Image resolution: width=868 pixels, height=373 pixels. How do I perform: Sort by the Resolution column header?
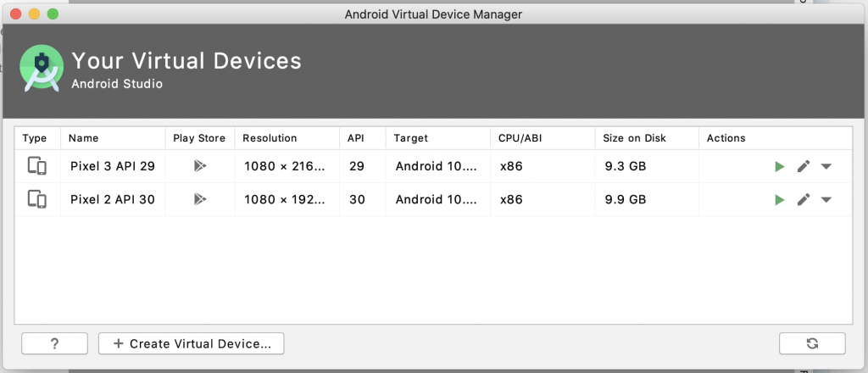tap(287, 138)
